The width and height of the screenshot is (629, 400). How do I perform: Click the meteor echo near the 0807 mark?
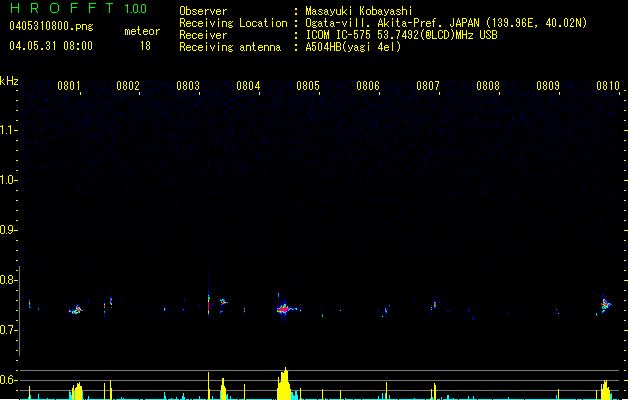(434, 305)
